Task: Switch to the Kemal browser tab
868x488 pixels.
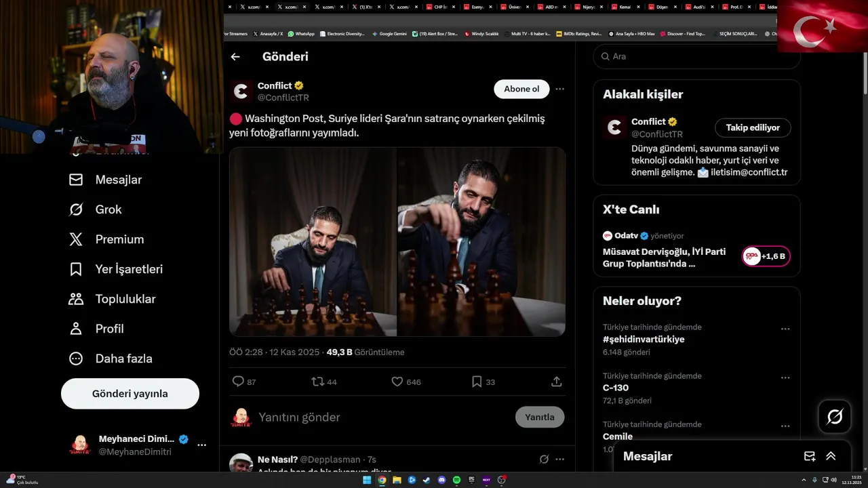Action: 625,7
